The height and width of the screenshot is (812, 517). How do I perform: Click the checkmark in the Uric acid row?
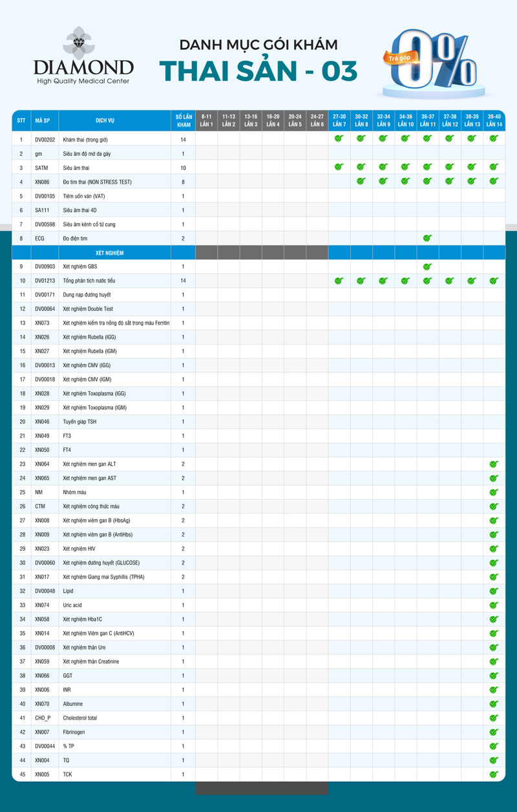click(x=494, y=605)
